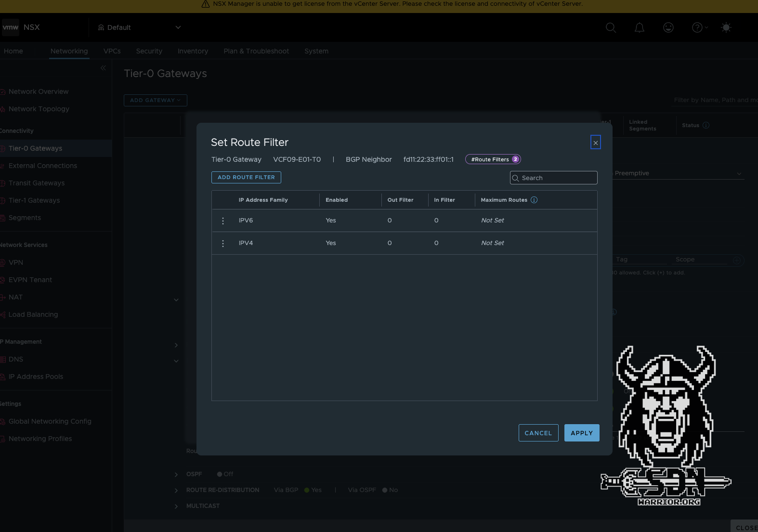Viewport: 758px width, 532px height.
Task: Click the Add Route Filter button
Action: 246,177
